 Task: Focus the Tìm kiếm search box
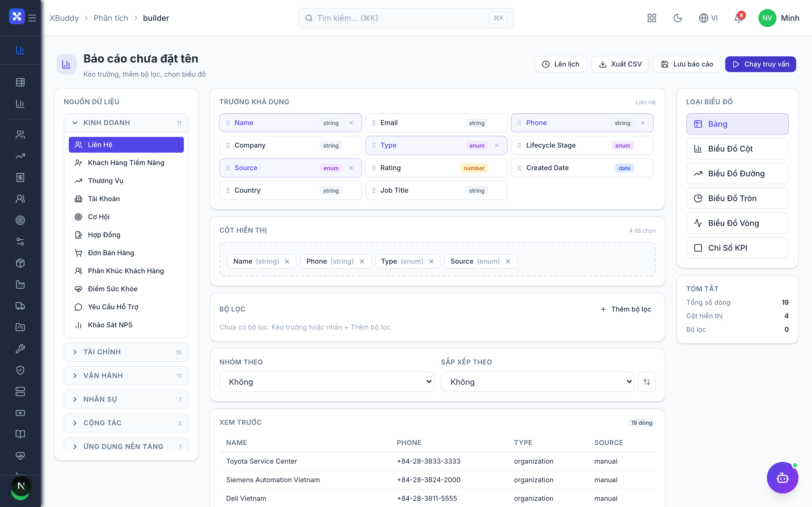pos(406,18)
